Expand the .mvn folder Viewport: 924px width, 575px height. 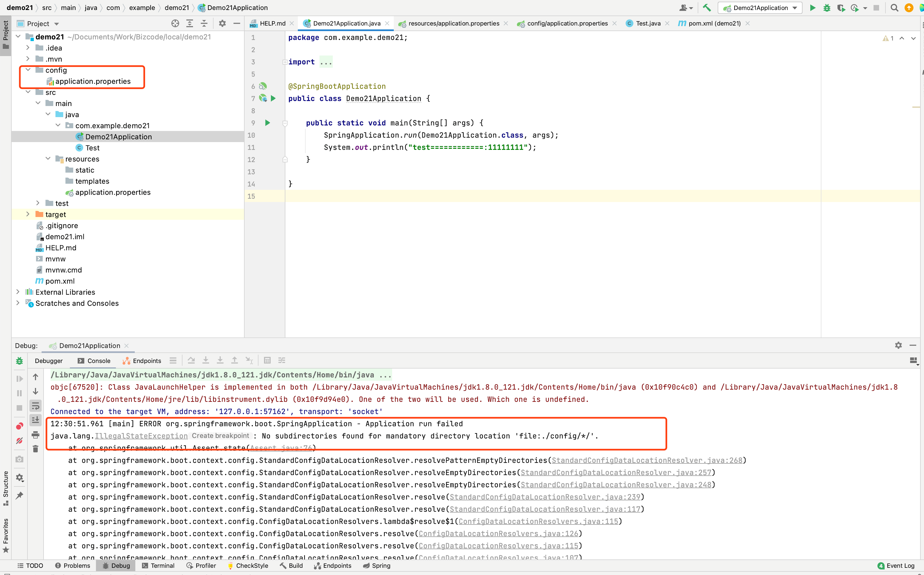pyautogui.click(x=28, y=59)
